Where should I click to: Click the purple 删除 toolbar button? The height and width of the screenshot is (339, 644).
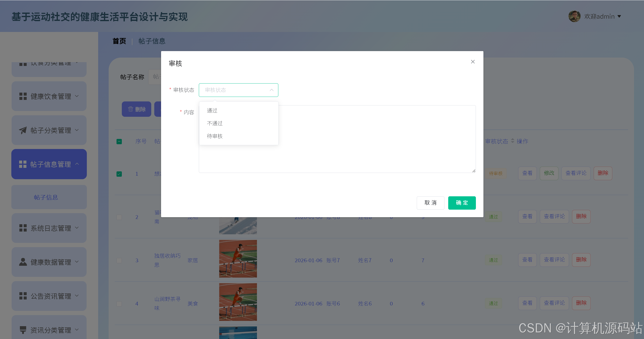pyautogui.click(x=136, y=109)
